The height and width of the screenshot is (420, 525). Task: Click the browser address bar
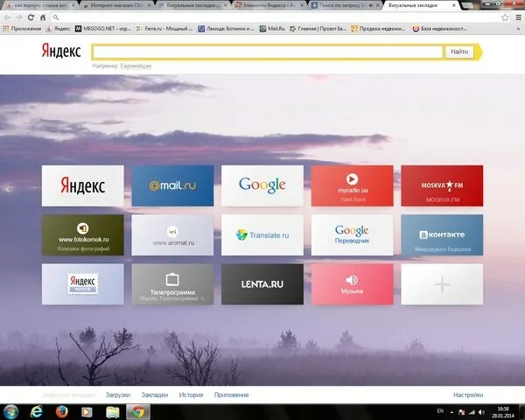[x=278, y=17]
